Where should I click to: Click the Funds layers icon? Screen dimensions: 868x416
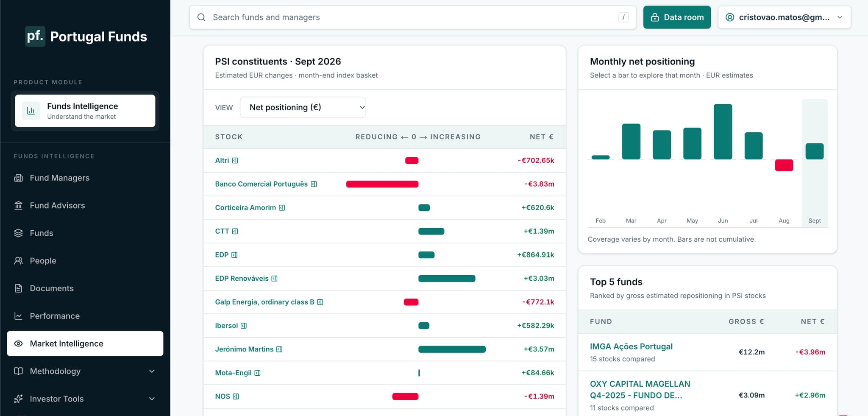(x=18, y=233)
